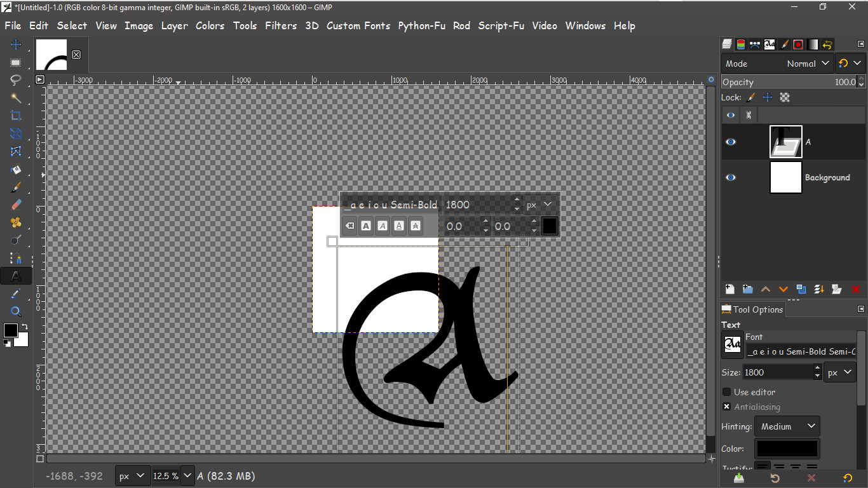Open the Colors menu
Screen dimensions: 868x488
click(x=210, y=25)
